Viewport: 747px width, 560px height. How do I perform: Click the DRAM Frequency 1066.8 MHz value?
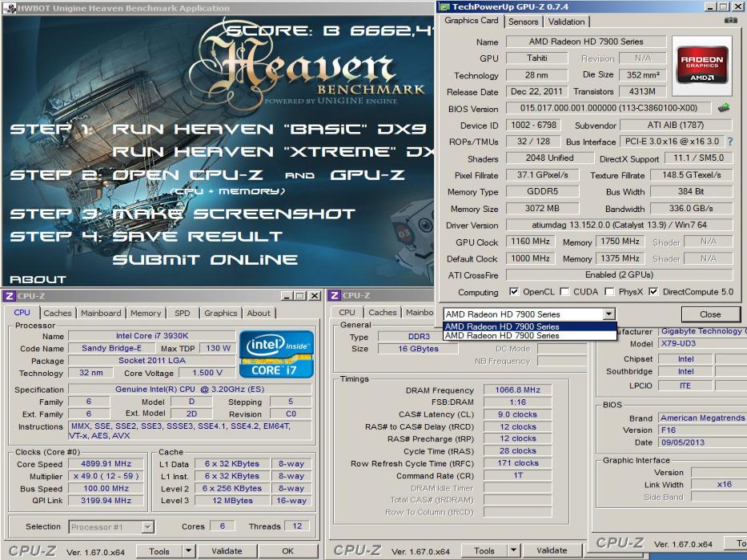click(517, 390)
